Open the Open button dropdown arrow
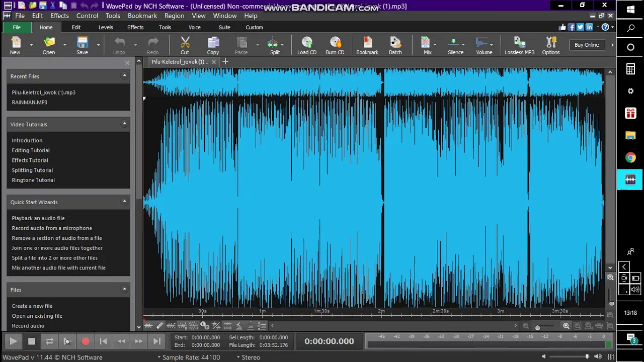This screenshot has width=644, height=362. click(64, 44)
